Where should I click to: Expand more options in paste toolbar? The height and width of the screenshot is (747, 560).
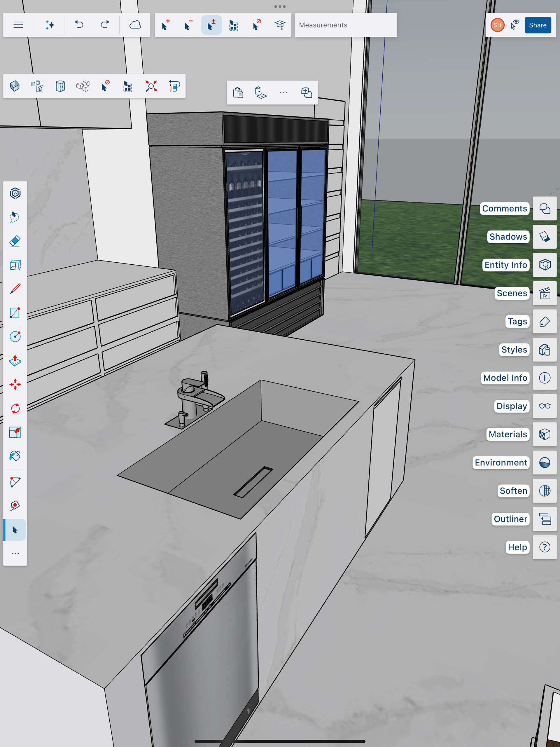283,92
